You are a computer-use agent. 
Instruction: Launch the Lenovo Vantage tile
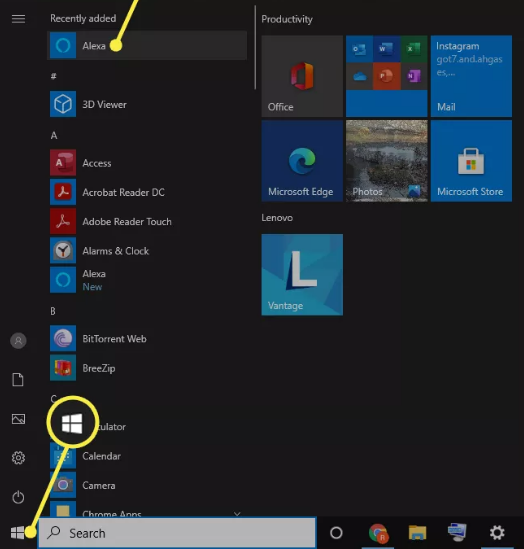(x=302, y=274)
